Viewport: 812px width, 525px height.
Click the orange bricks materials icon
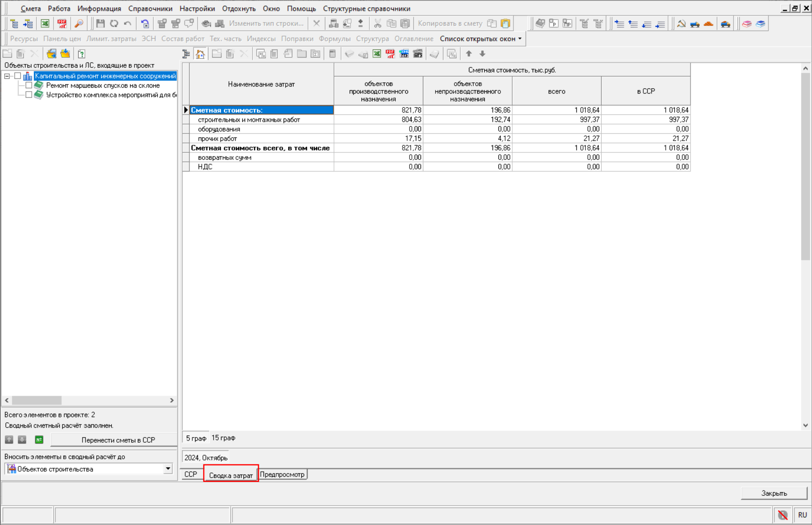(x=708, y=24)
